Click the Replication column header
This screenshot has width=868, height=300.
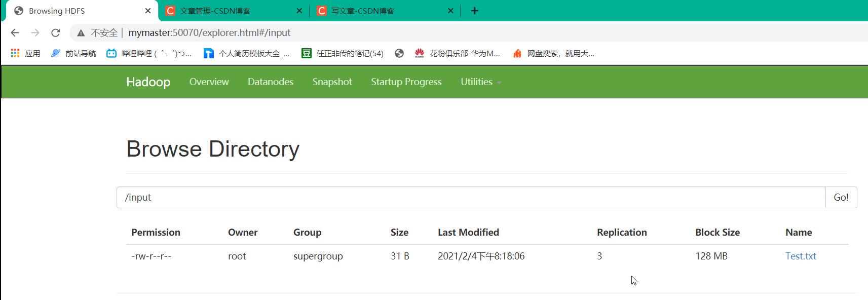pyautogui.click(x=622, y=233)
